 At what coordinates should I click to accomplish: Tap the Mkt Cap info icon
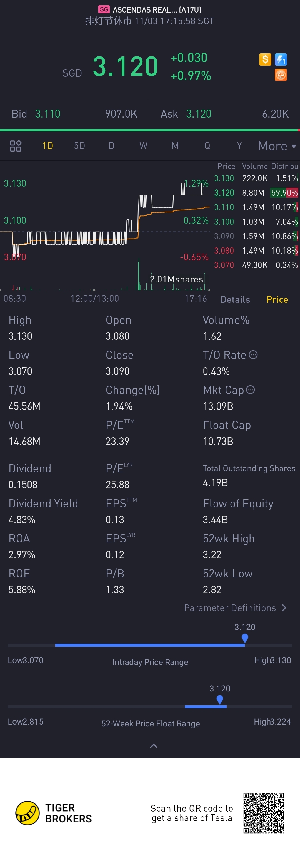251,390
